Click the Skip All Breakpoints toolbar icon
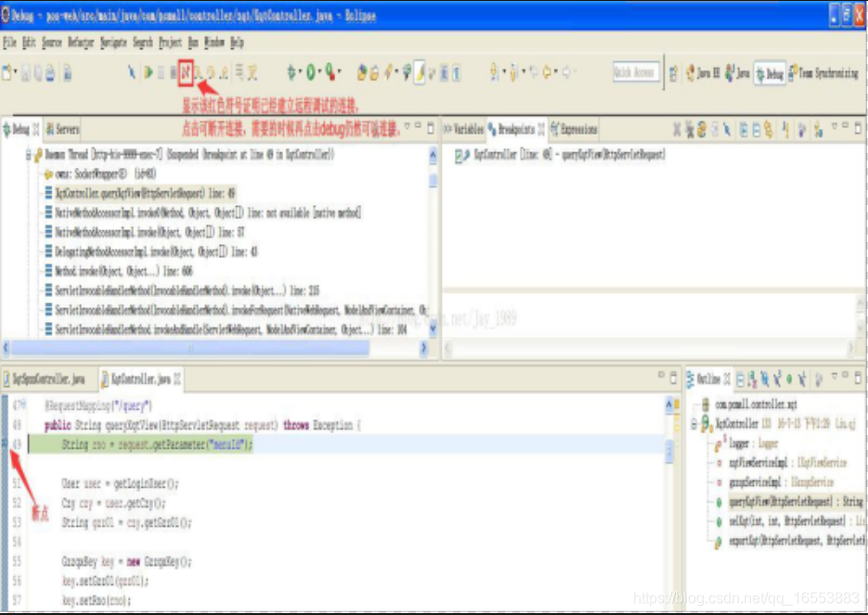The height and width of the screenshot is (615, 868). (132, 72)
